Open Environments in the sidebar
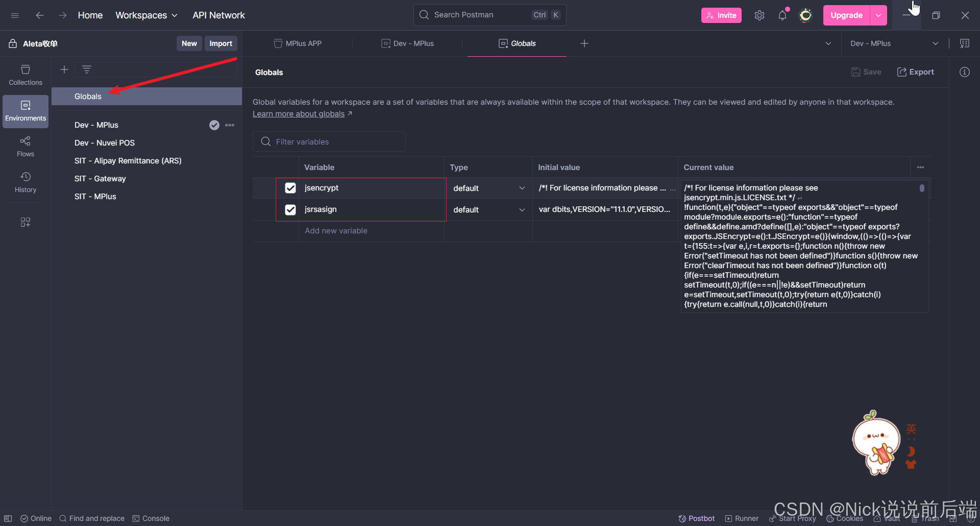This screenshot has width=980, height=526. click(26, 111)
